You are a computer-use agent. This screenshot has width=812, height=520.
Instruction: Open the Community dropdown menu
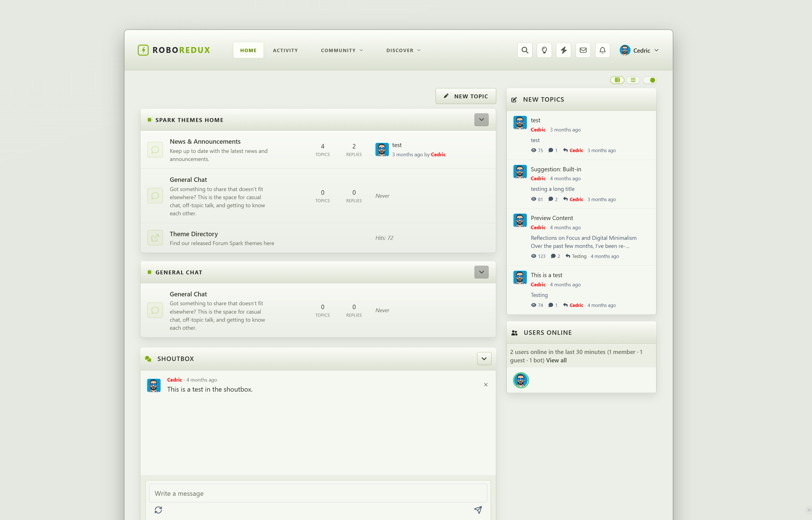342,50
